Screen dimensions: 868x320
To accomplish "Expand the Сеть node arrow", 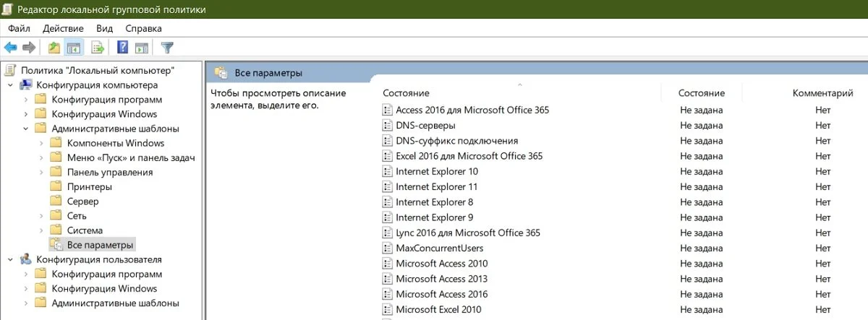I will [41, 215].
